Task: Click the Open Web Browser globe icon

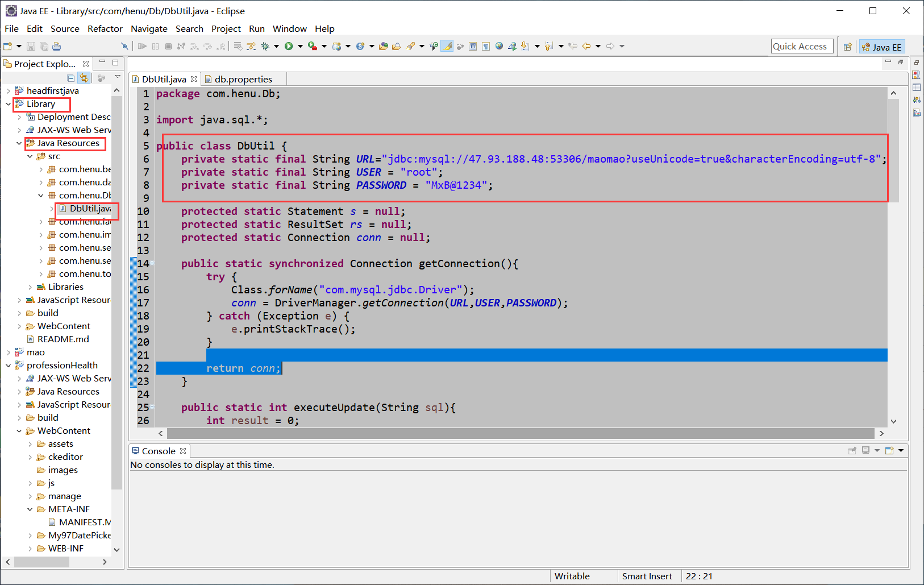Action: 499,46
